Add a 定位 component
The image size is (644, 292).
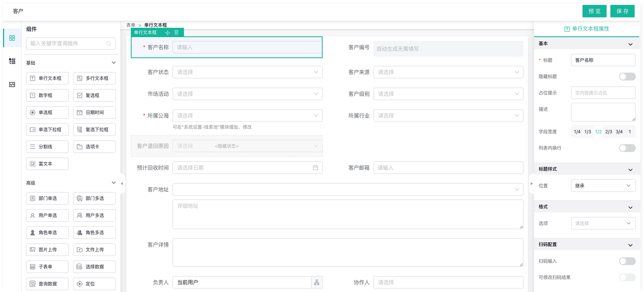94,284
